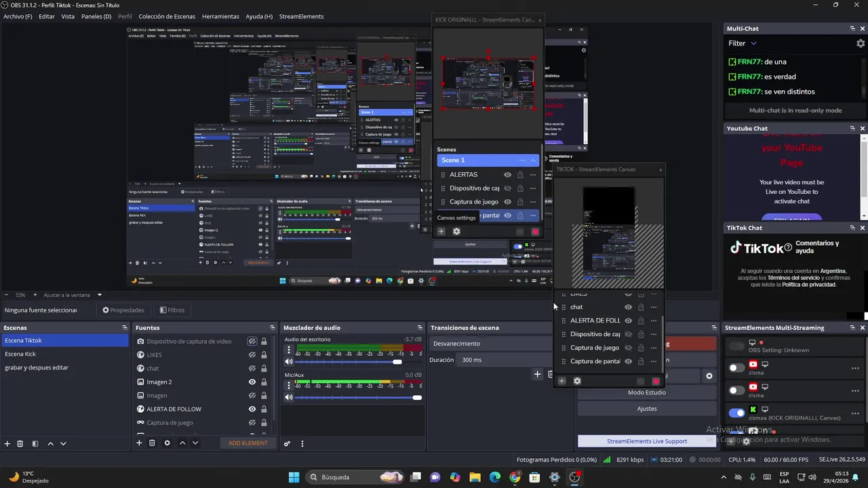868x488 pixels.
Task: Open options for ALERTAS layer in KICK canvas
Action: pyautogui.click(x=533, y=175)
